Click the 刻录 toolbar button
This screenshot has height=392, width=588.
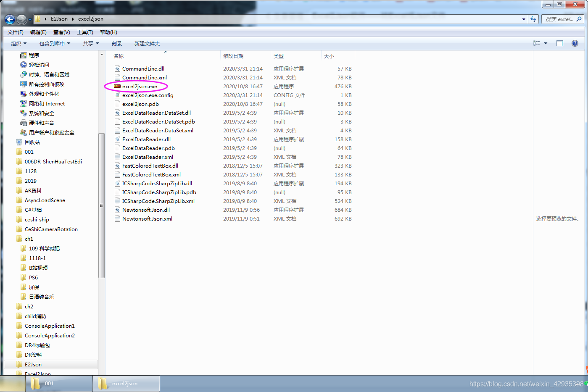[117, 43]
